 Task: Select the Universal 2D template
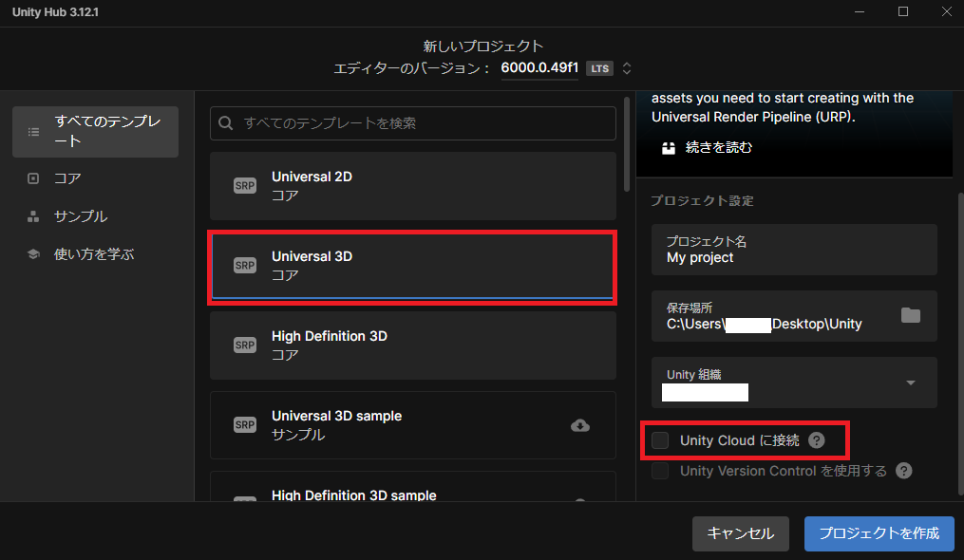413,186
